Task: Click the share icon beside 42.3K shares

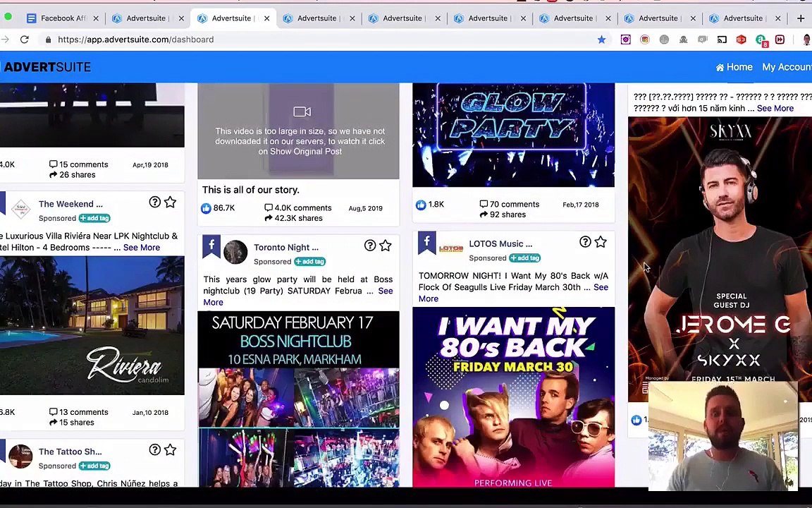Action: click(x=269, y=218)
